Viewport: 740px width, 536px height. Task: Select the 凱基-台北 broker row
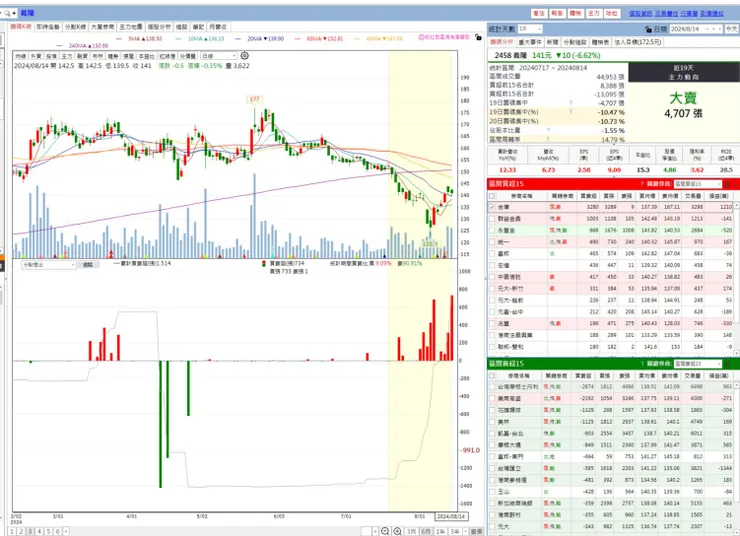point(610,434)
